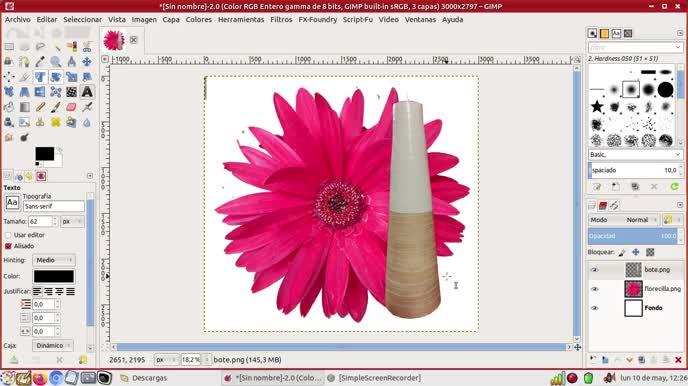This screenshot has width=688, height=386.
Task: Hide the florecilla.png layer
Action: point(595,289)
